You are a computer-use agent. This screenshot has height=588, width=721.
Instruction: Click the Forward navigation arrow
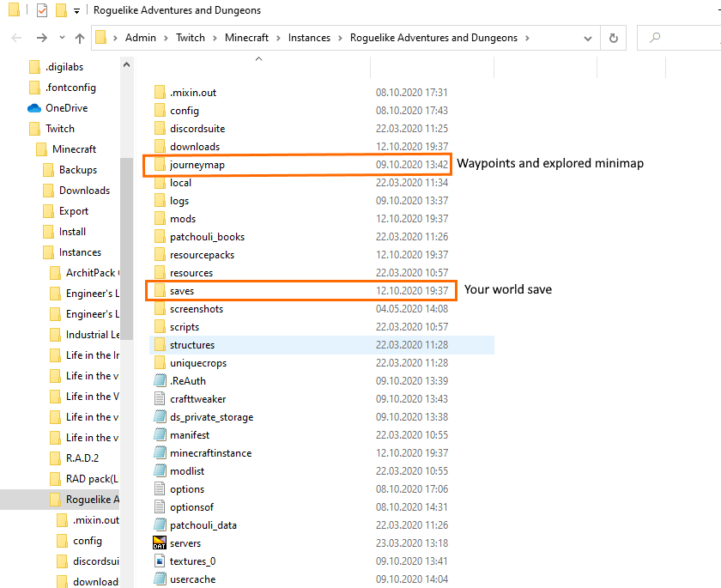[x=42, y=38]
